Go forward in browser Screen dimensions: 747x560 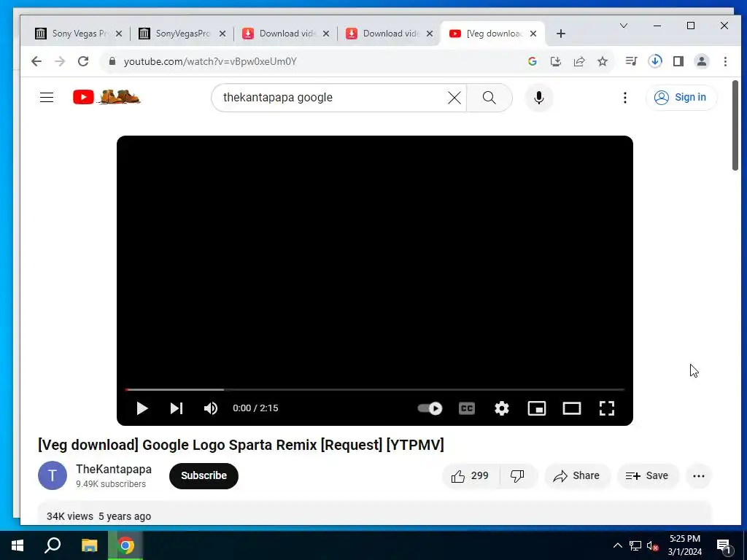[60, 61]
